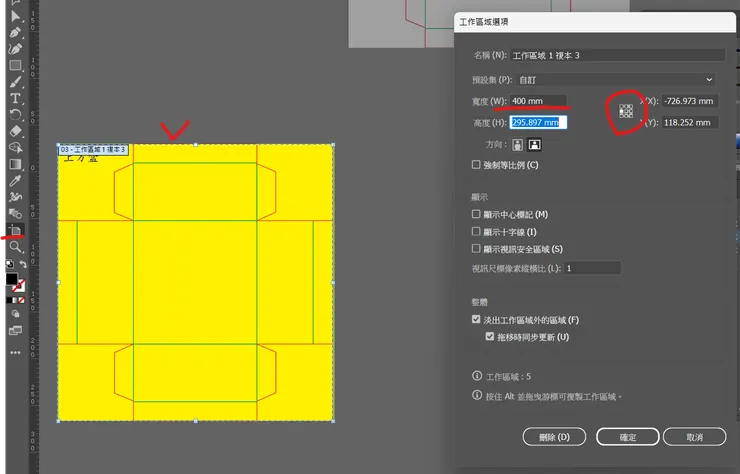This screenshot has height=474, width=740.
Task: Select the Curvature tool below the Pen tool
Action: point(15,49)
